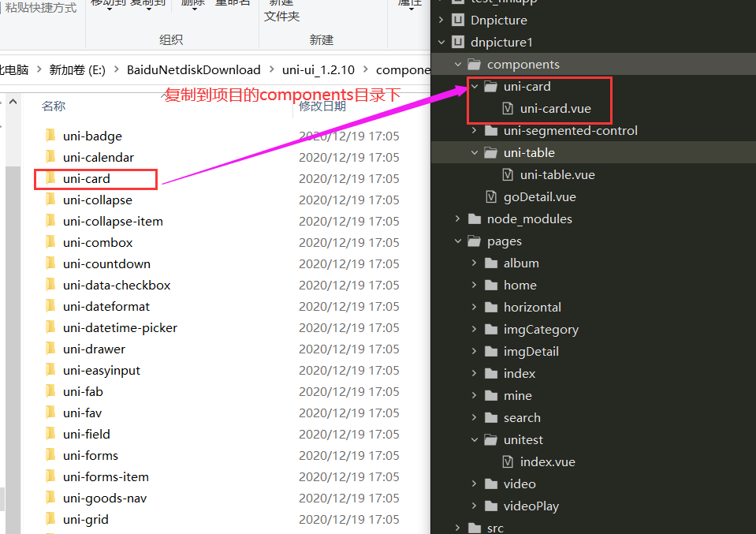Click the horizontal folder icon
Viewport: 756px width, 534px height.
(491, 307)
